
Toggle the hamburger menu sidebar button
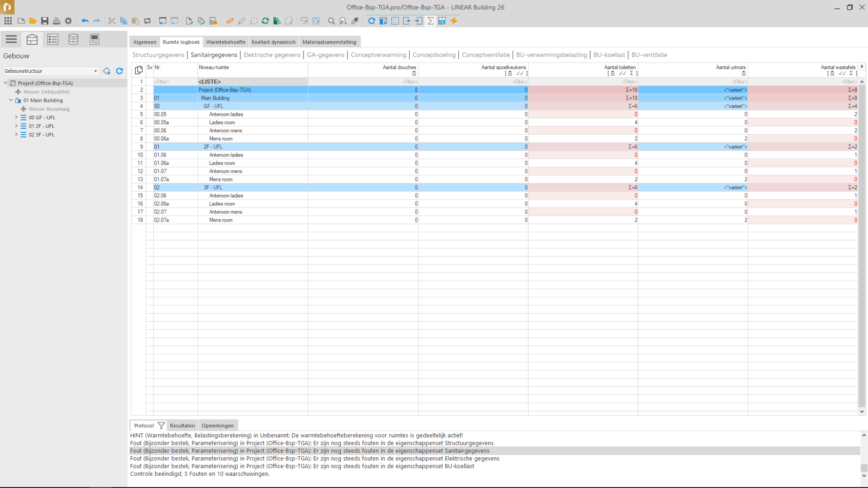(11, 39)
